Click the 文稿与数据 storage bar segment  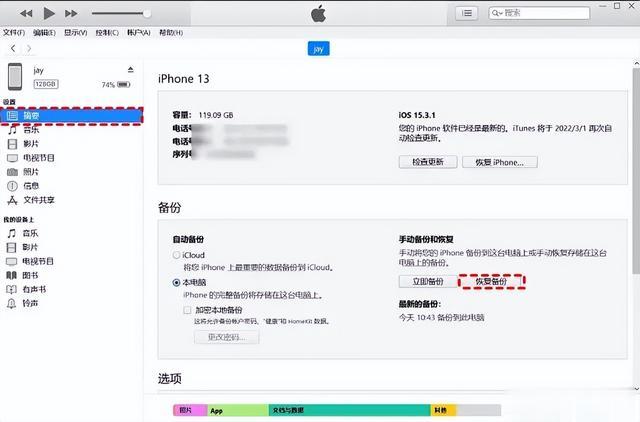tap(350, 410)
